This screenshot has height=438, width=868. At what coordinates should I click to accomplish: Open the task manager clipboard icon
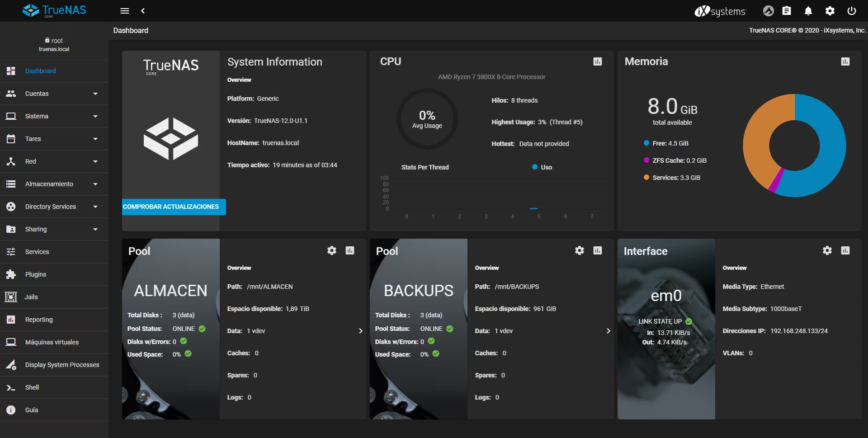click(x=787, y=11)
